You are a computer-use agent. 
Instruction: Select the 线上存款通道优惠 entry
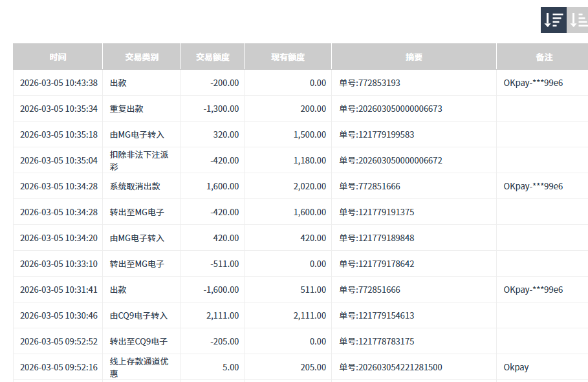pyautogui.click(x=139, y=367)
